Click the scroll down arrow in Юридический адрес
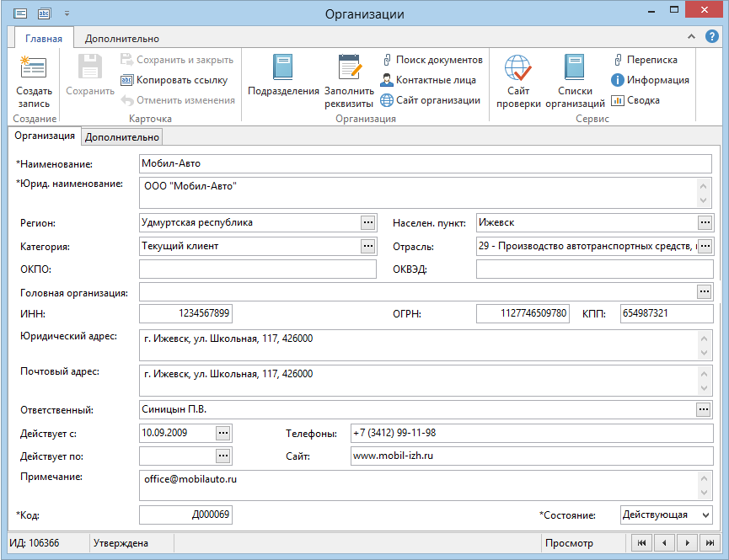The image size is (729, 560). point(704,353)
